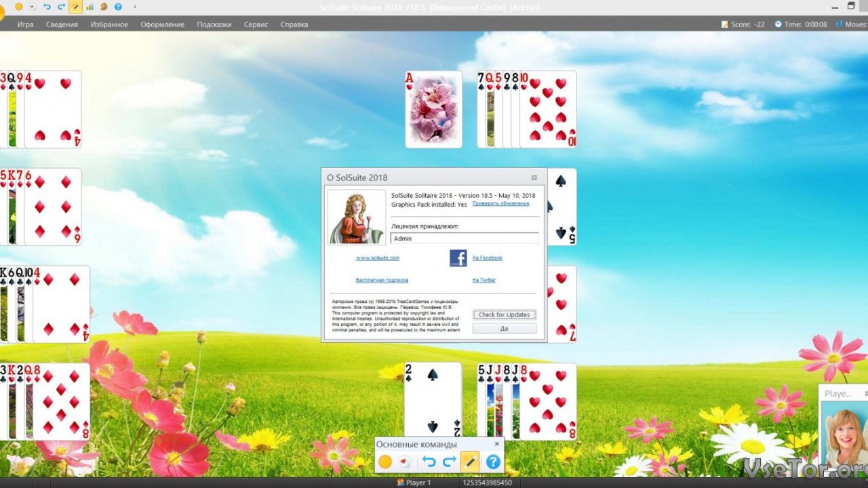
Task: Select the 10 of hearts card
Action: pyautogui.click(x=548, y=109)
